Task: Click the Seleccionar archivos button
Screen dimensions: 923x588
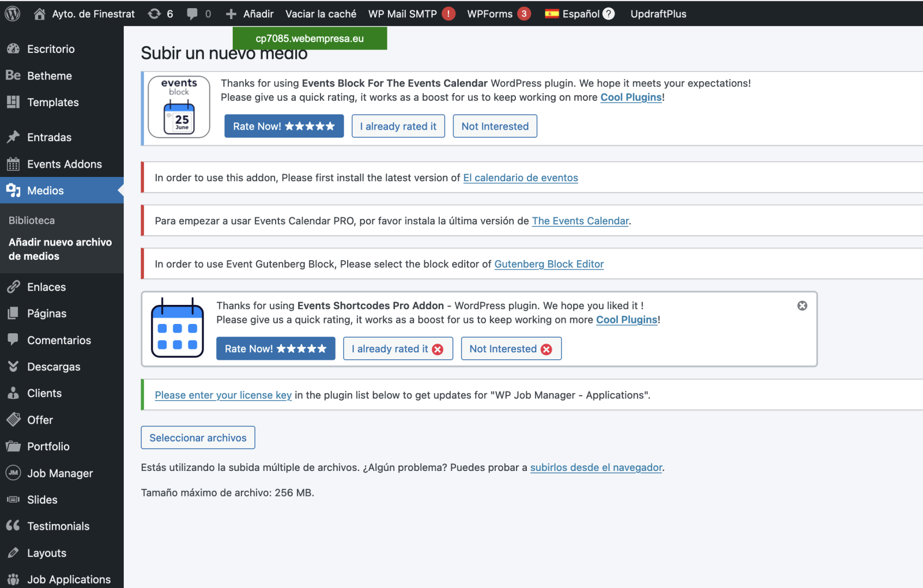Action: click(198, 438)
